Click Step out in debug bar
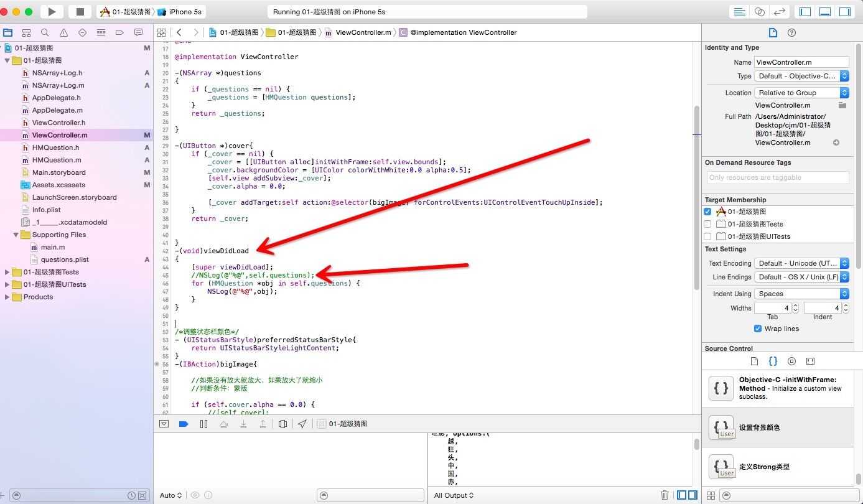 [x=263, y=424]
